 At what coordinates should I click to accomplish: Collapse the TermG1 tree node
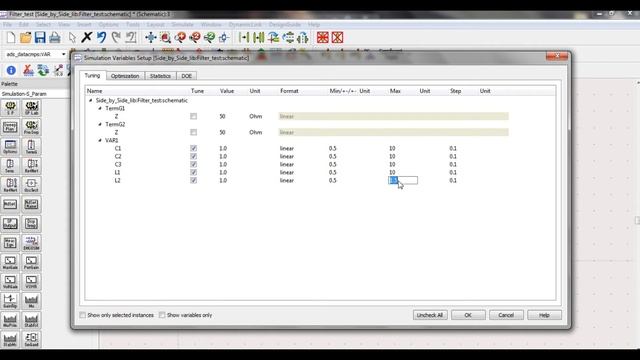[x=100, y=109]
